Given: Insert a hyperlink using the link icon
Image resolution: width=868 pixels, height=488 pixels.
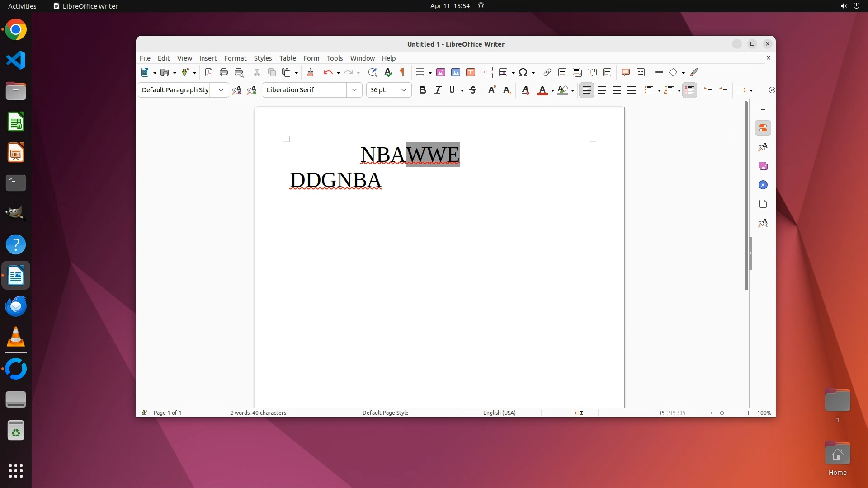Looking at the screenshot, I should (547, 72).
